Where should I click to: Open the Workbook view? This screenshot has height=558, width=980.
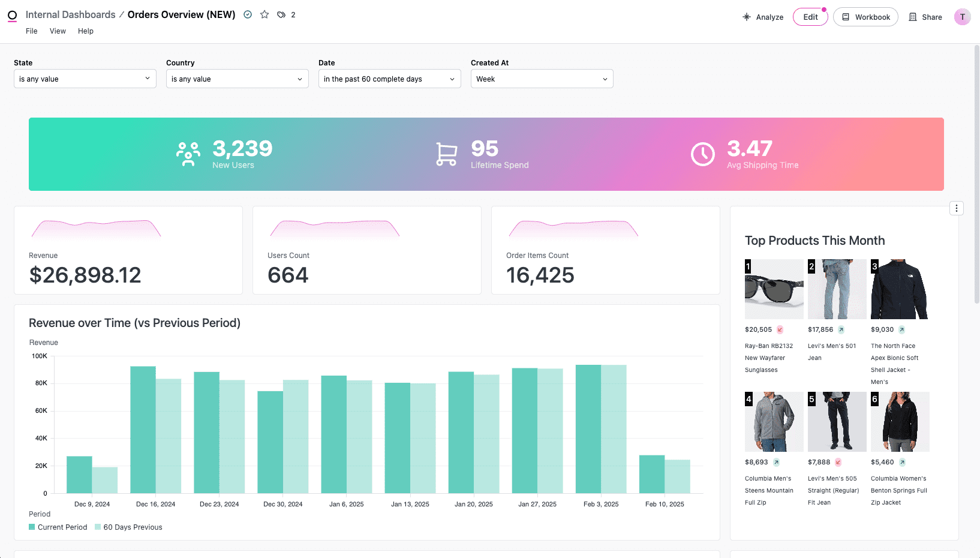865,17
